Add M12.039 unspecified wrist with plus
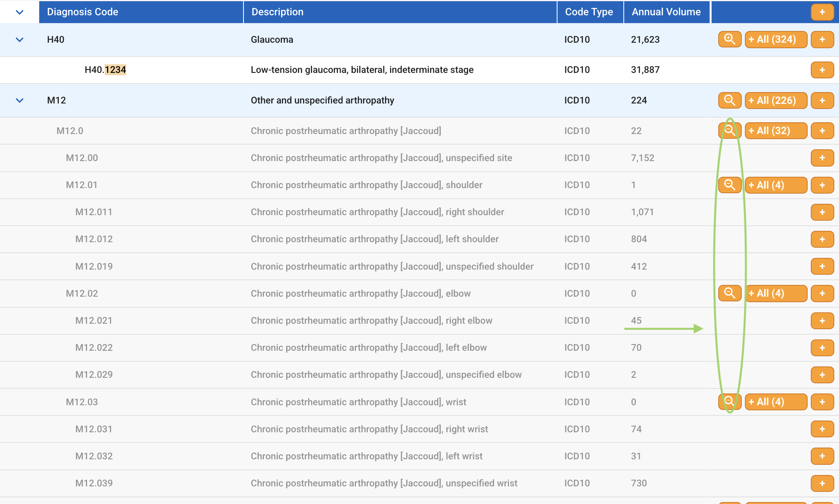839x504 pixels. (822, 483)
